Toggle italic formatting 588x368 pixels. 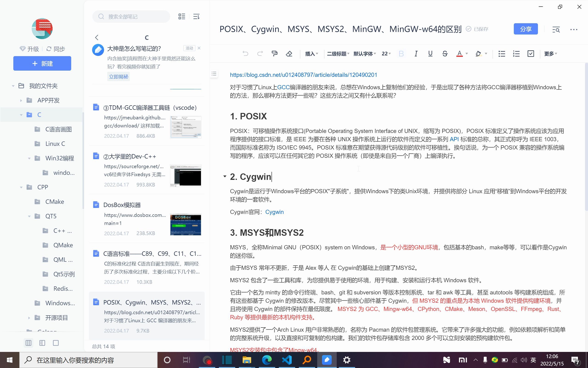416,54
